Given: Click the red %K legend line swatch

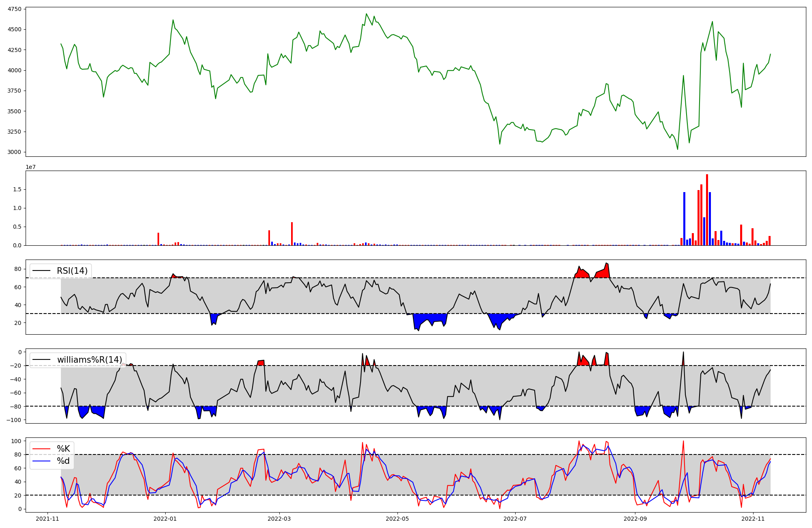Looking at the screenshot, I should pyautogui.click(x=42, y=449).
